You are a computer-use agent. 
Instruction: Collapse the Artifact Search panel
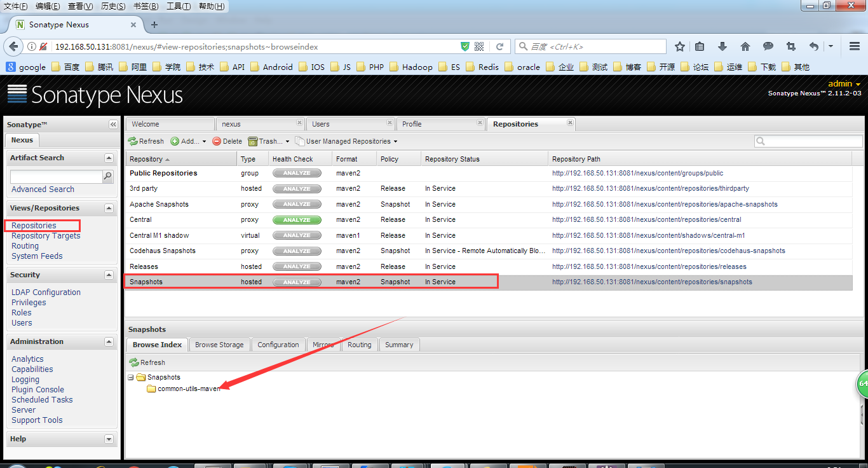pyautogui.click(x=109, y=158)
